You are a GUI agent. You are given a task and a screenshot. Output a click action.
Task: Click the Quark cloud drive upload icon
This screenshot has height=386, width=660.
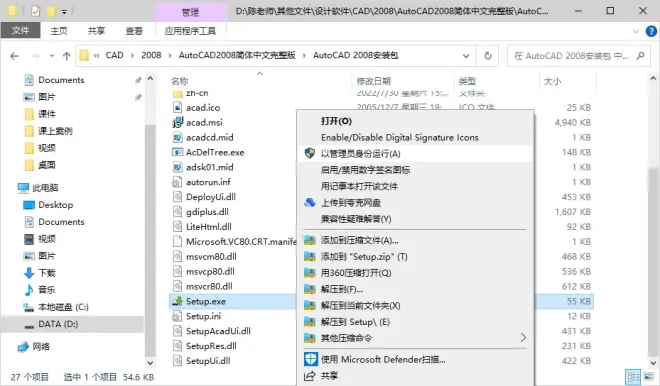click(x=310, y=202)
